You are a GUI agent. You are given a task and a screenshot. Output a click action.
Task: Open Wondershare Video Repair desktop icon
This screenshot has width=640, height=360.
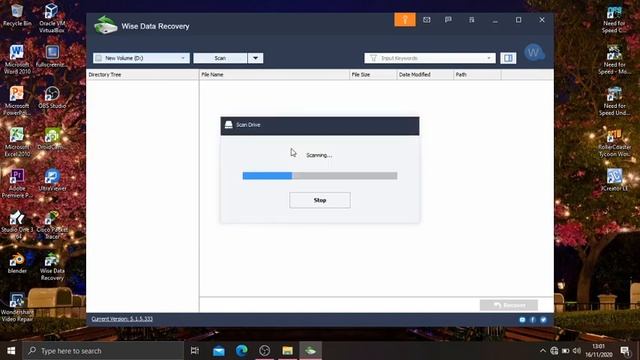tap(17, 307)
